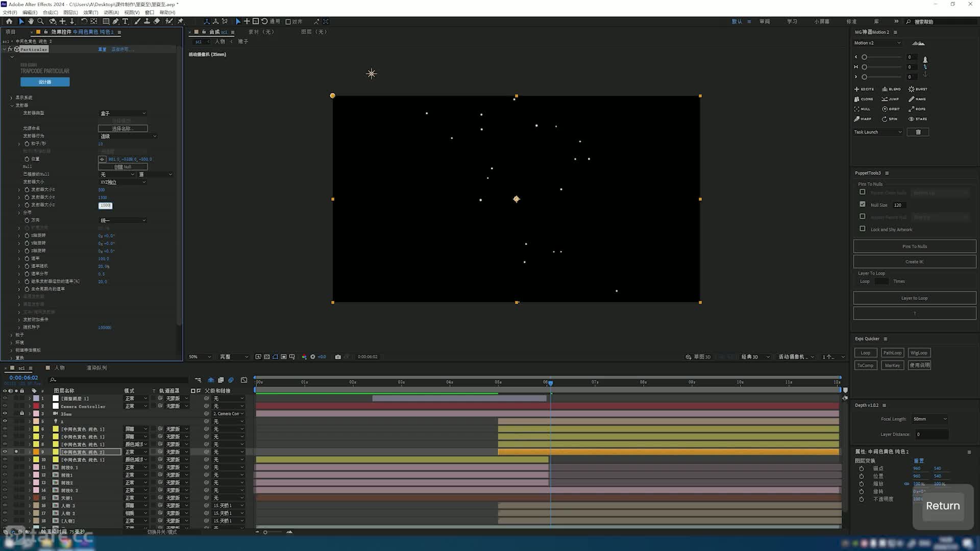Click the WigLoop expression button
Screen dimensions: 980x551
(919, 353)
